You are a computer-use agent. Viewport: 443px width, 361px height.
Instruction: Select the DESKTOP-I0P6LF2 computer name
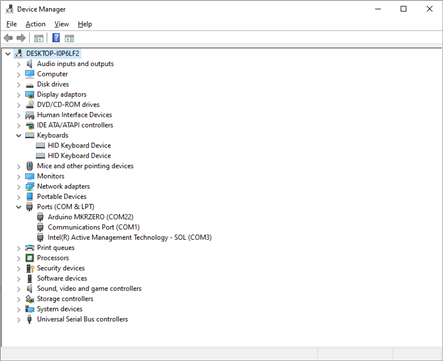point(53,53)
